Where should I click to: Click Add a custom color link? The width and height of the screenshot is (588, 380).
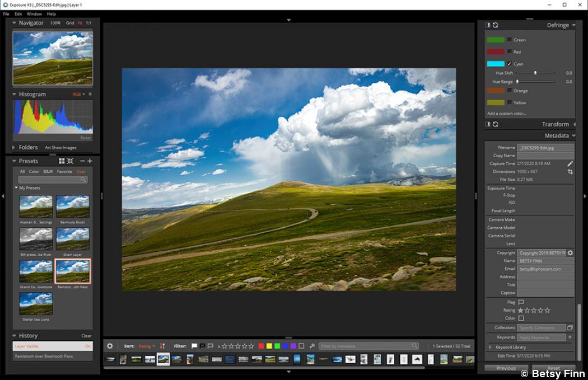[506, 113]
